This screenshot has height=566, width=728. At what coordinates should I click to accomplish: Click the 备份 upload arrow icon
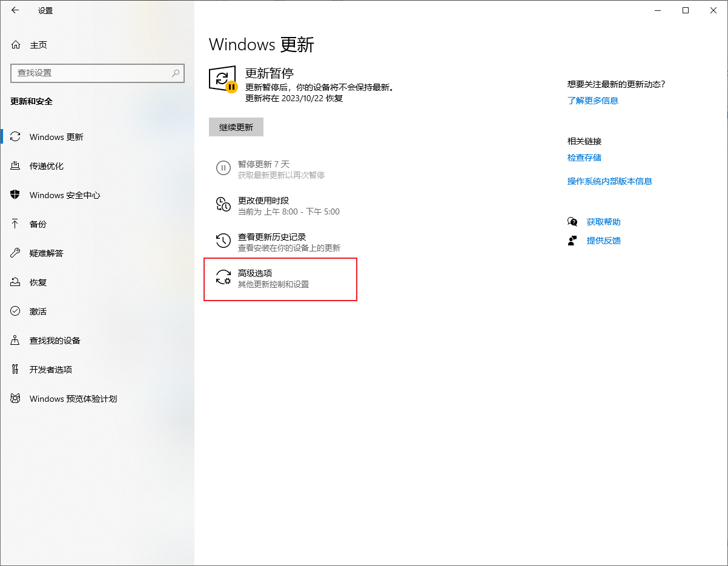click(x=16, y=224)
